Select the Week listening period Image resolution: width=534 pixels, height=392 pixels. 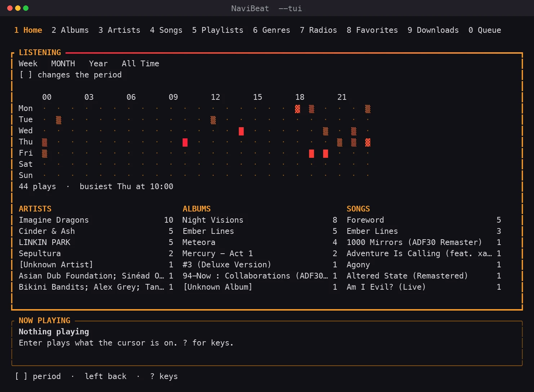pyautogui.click(x=28, y=64)
